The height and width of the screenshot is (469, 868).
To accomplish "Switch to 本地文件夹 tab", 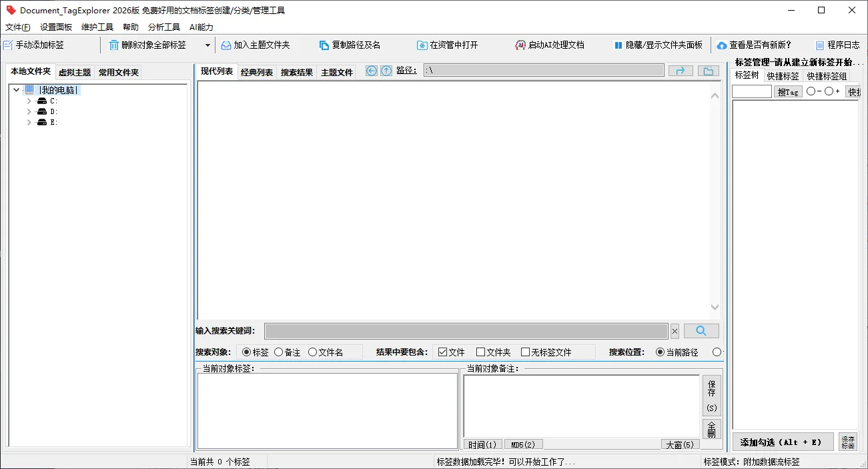I will tap(31, 71).
